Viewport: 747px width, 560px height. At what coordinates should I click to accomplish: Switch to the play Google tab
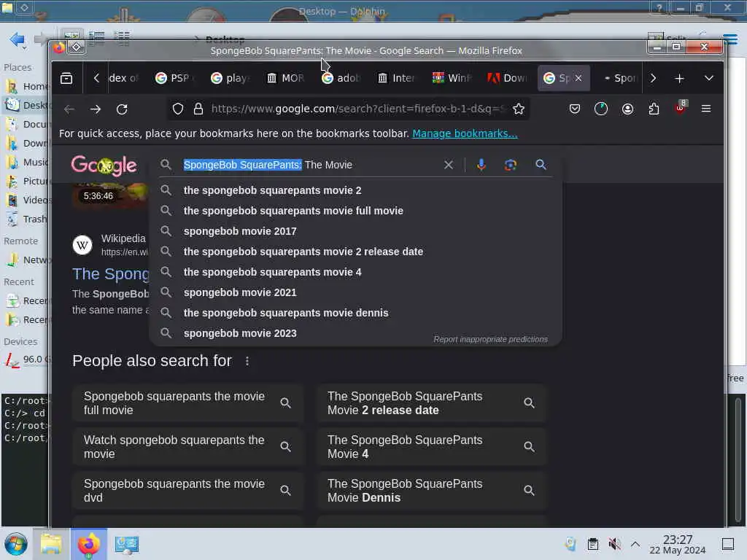[x=230, y=78]
